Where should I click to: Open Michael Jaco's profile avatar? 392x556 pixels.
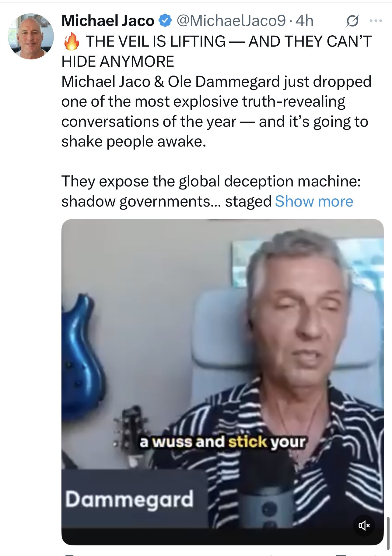[31, 36]
